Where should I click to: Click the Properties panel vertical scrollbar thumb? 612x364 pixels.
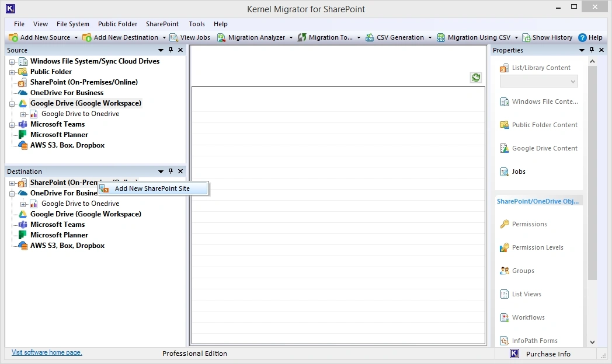tap(593, 173)
